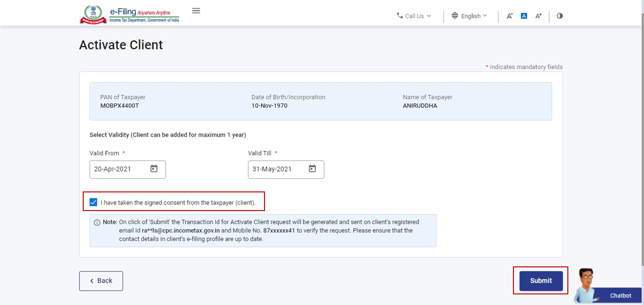The image size is (644, 305).
Task: Click the Note information icon
Action: (97, 223)
